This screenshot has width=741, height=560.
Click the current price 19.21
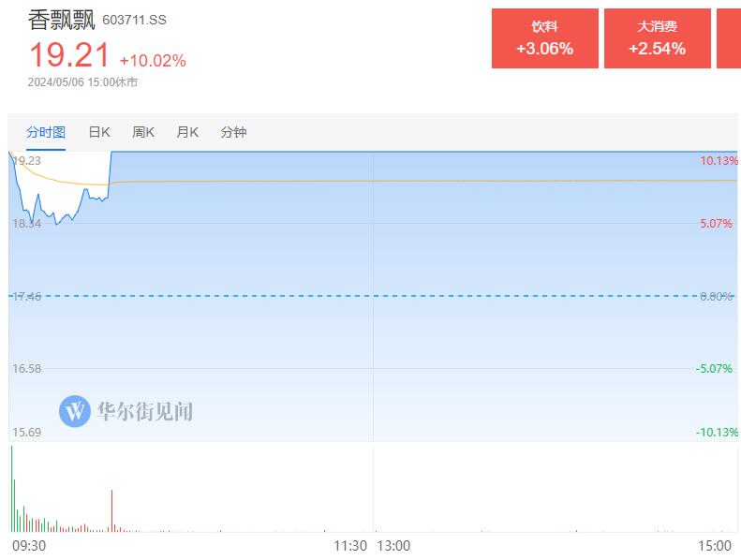(x=69, y=56)
